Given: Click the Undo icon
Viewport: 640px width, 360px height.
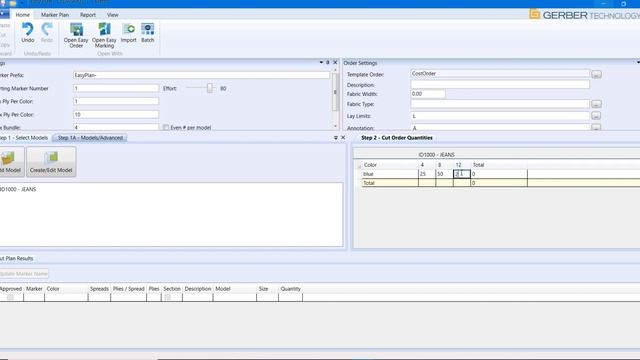Looking at the screenshot, I should pos(27,32).
